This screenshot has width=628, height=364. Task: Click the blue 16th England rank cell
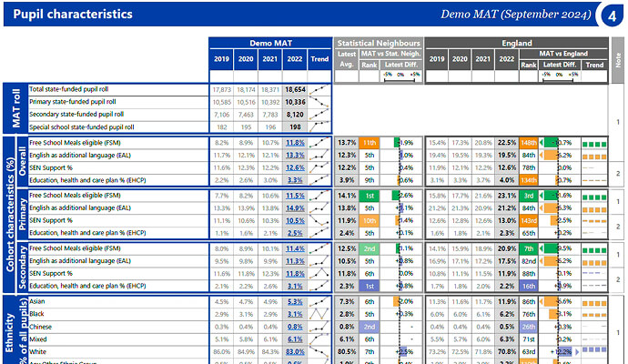529,285
